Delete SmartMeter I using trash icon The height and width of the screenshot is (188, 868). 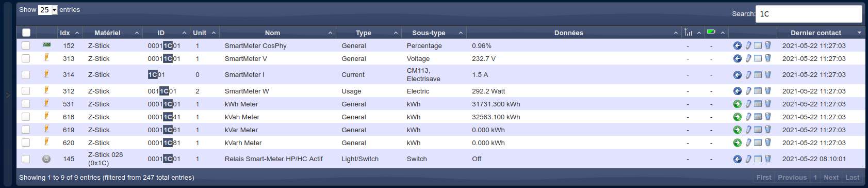tap(767, 75)
